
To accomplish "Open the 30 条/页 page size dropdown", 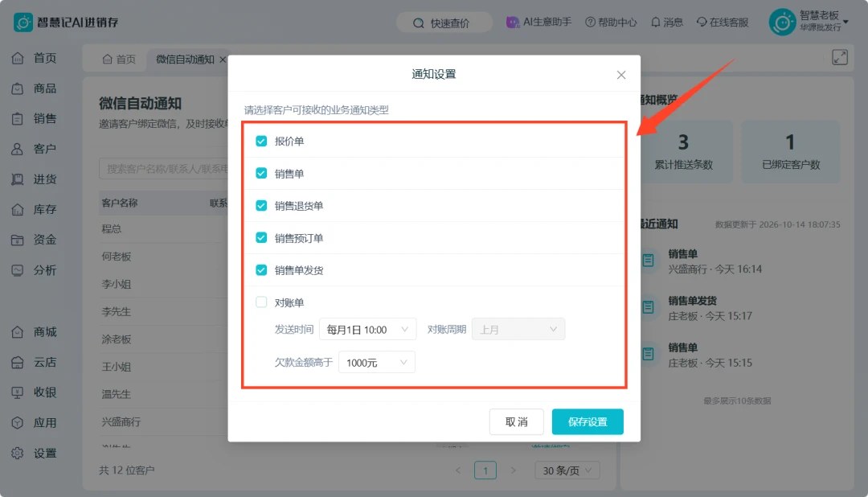I will click(x=567, y=470).
